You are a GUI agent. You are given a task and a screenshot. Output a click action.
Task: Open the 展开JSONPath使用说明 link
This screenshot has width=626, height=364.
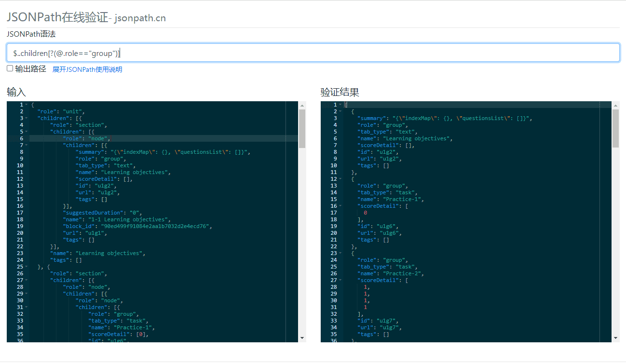click(87, 69)
